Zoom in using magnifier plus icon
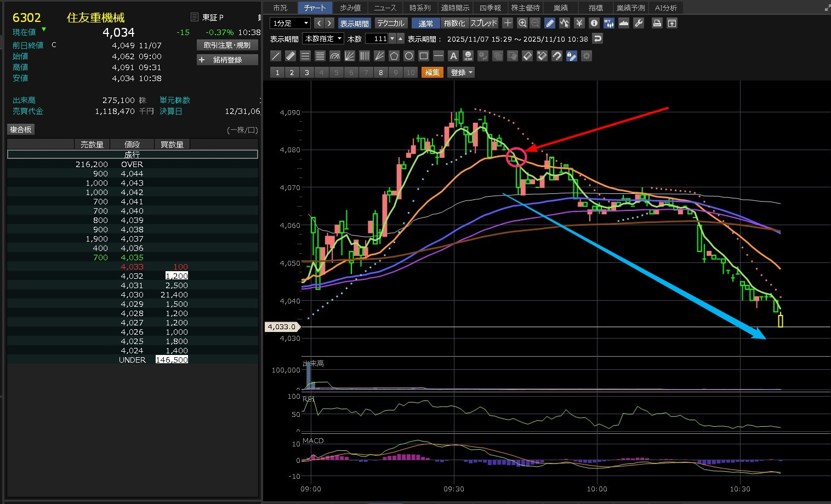Image resolution: width=831 pixels, height=504 pixels. click(x=522, y=23)
